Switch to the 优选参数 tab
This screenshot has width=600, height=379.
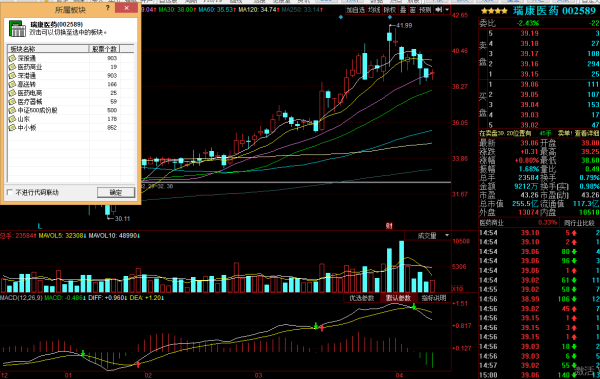(x=361, y=298)
